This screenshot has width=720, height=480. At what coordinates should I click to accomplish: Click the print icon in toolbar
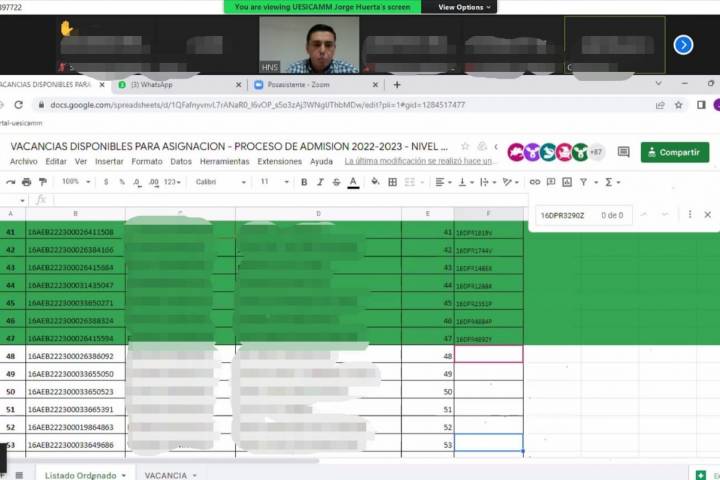click(26, 182)
